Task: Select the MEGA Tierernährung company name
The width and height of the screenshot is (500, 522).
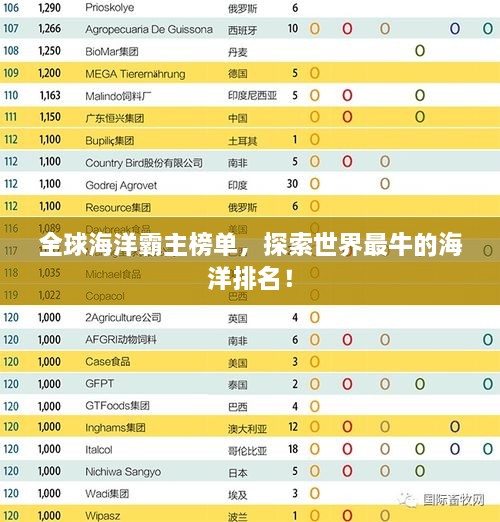Action: pyautogui.click(x=135, y=73)
